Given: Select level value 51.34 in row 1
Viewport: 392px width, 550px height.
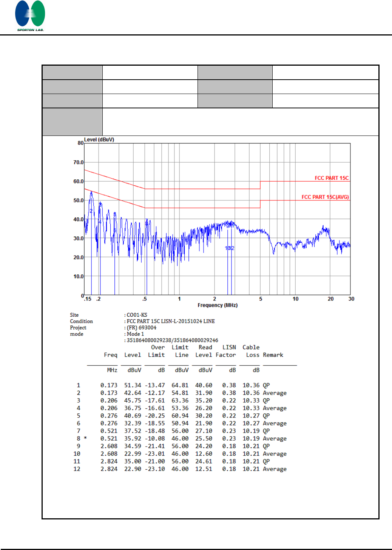Looking at the screenshot, I should 133,385.
